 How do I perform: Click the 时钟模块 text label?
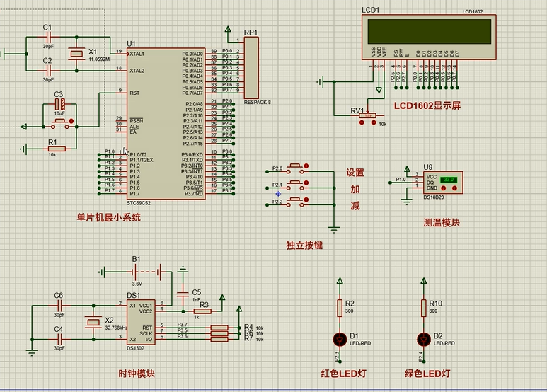pos(137,374)
